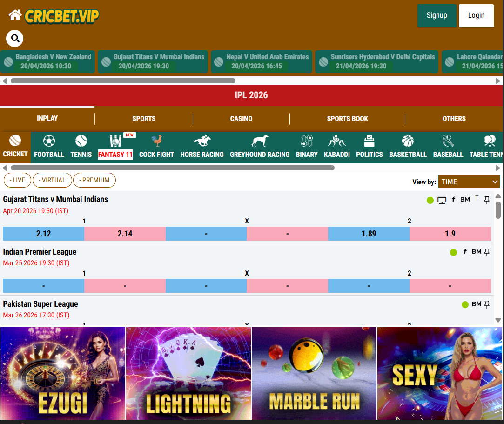Choose the Horse Racing icon

click(x=202, y=141)
